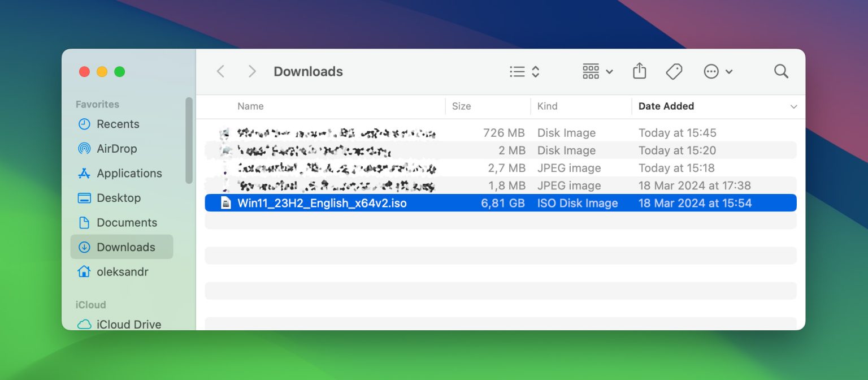Open the list view switcher dropdown
868x380 pixels.
(524, 71)
